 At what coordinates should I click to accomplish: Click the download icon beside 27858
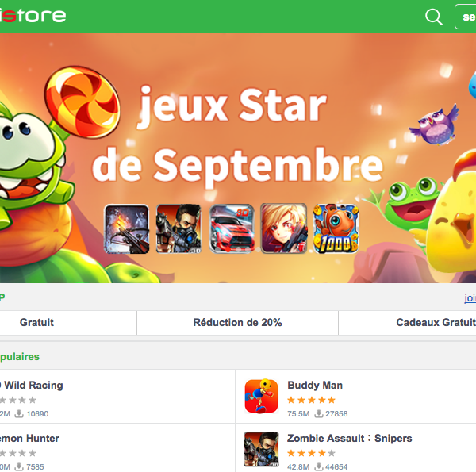[x=318, y=413]
